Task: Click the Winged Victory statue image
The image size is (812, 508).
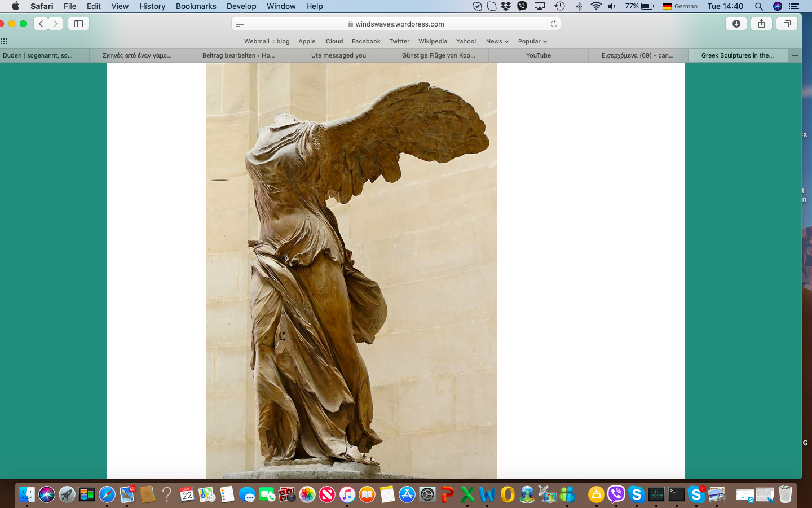Action: 351,271
